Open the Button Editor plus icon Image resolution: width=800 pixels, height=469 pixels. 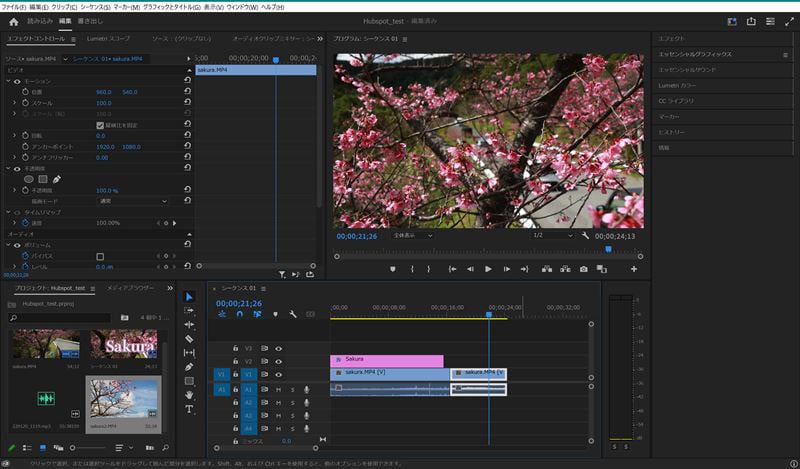pyautogui.click(x=634, y=269)
